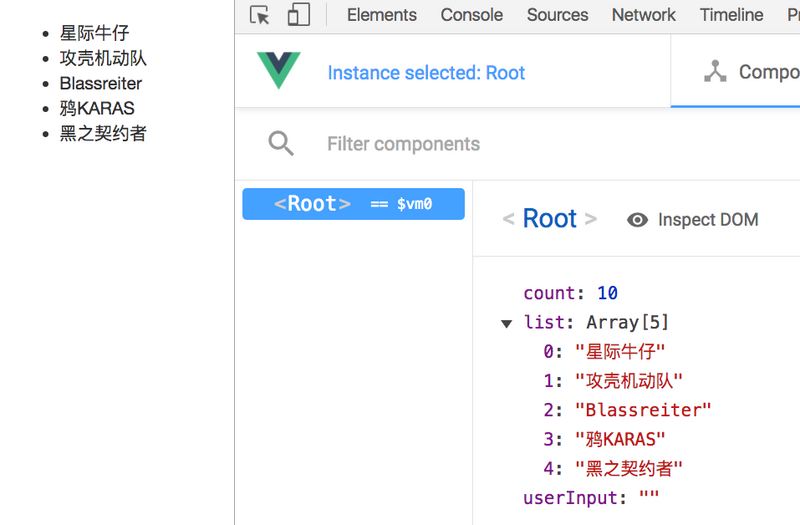The image size is (800, 525).
Task: Click the filter search magnifier icon
Action: pyautogui.click(x=281, y=144)
